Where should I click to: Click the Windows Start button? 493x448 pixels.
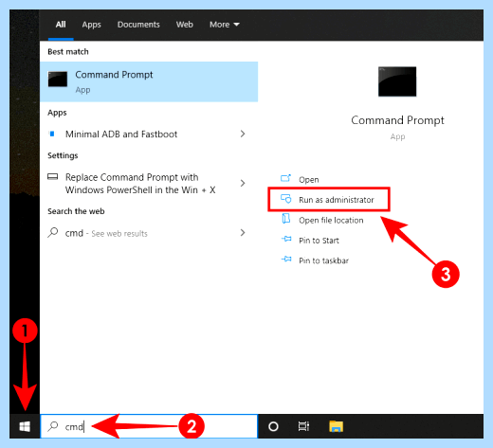coord(25,426)
